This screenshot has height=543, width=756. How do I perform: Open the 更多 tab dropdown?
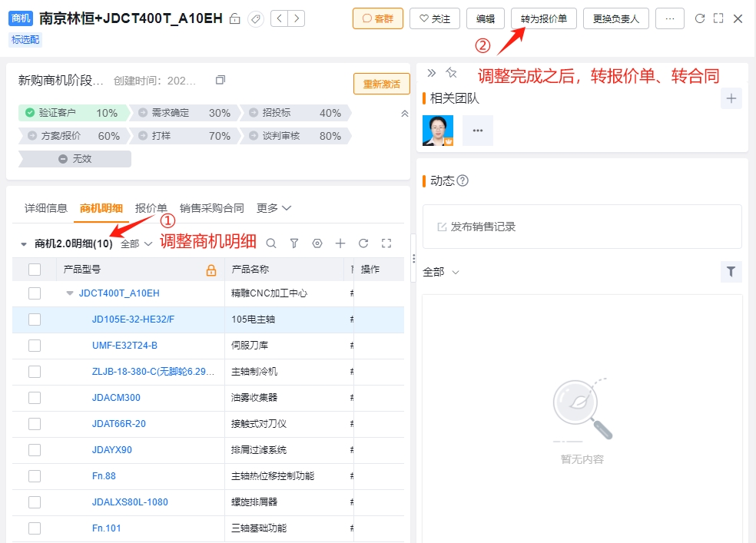pyautogui.click(x=274, y=208)
